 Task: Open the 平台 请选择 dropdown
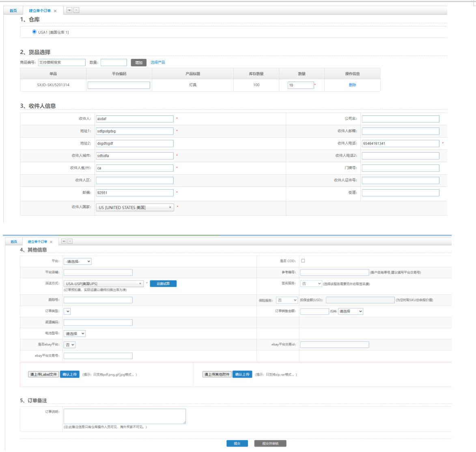pos(78,262)
